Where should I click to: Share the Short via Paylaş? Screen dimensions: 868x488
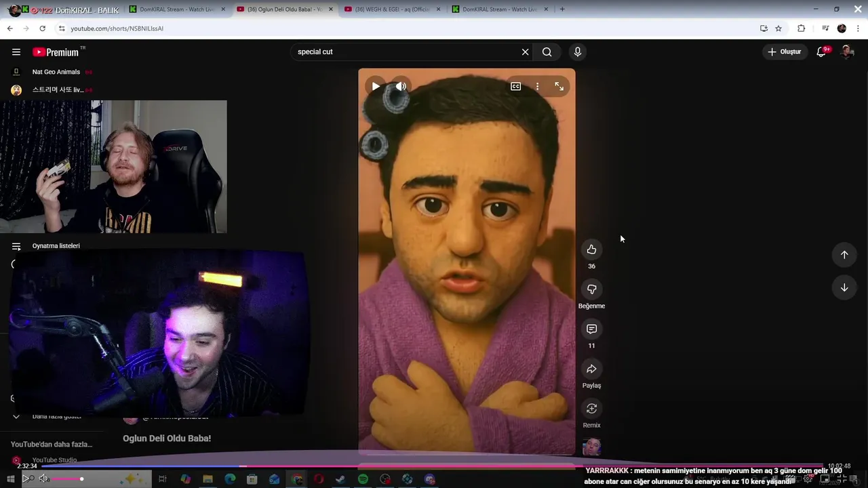(x=591, y=369)
